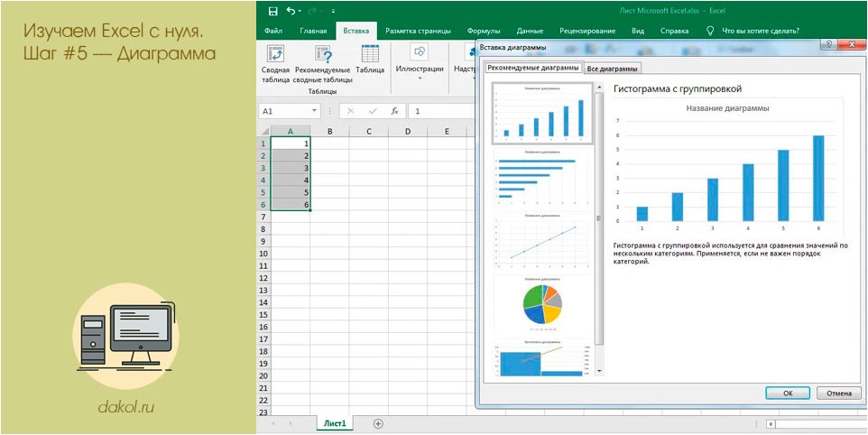Open the Справка ribbon tab
Screen dimensions: 868x435
tap(674, 31)
